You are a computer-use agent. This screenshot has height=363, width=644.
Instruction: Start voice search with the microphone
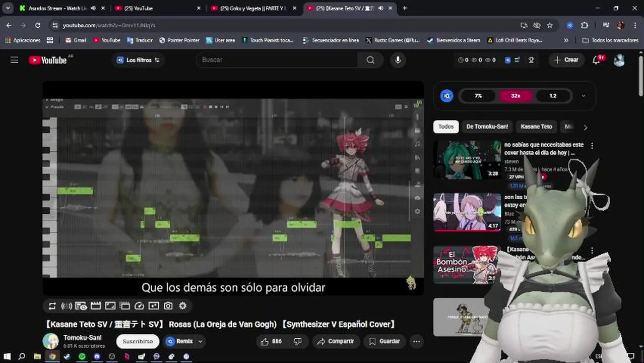(x=398, y=60)
